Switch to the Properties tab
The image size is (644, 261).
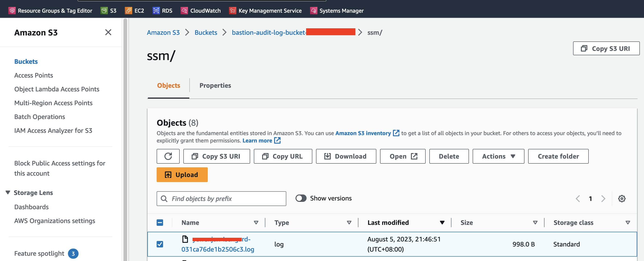coord(215,85)
